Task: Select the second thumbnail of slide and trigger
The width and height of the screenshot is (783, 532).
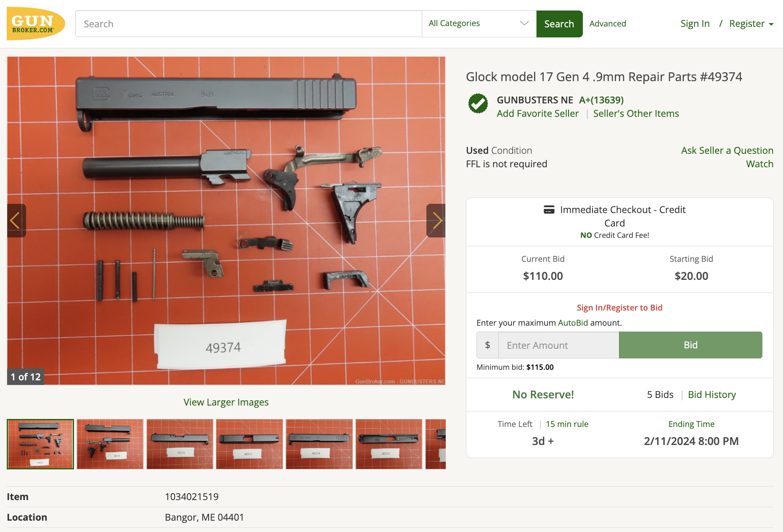Action: (x=110, y=444)
